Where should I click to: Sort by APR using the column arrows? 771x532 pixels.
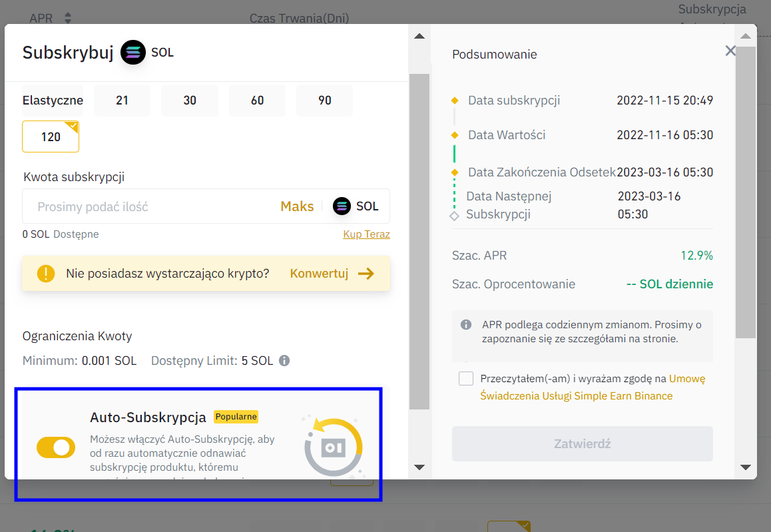click(68, 18)
